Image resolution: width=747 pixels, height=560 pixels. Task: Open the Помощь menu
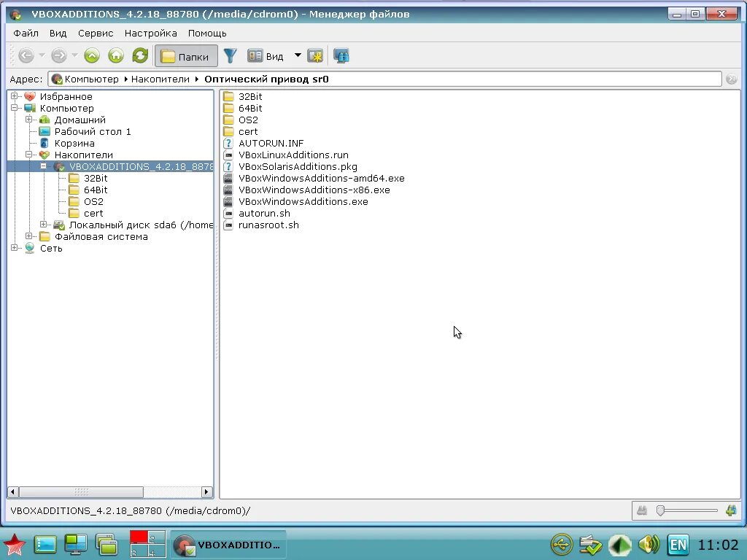pos(207,34)
